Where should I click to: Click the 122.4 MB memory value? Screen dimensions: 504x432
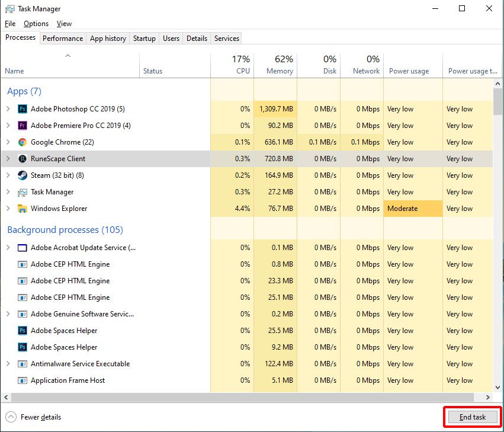279,364
